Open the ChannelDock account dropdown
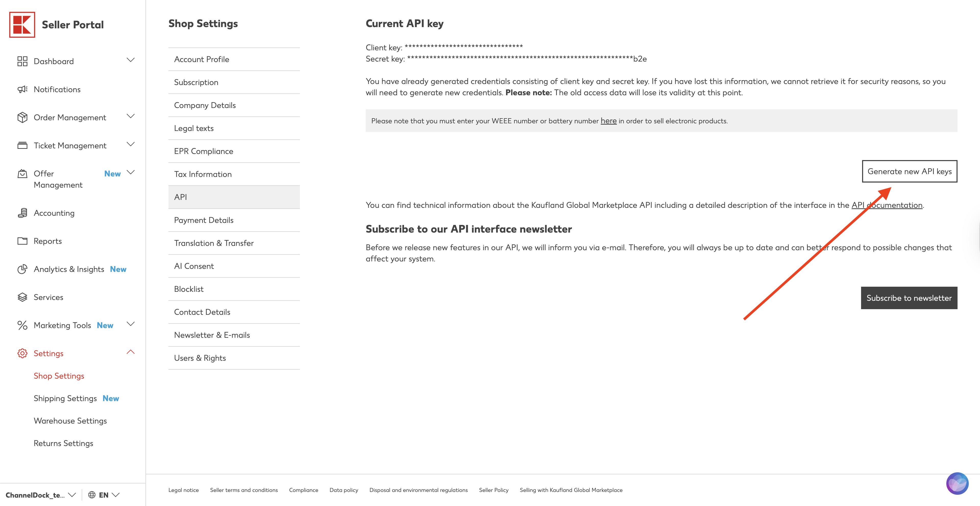This screenshot has height=506, width=980. 41,495
